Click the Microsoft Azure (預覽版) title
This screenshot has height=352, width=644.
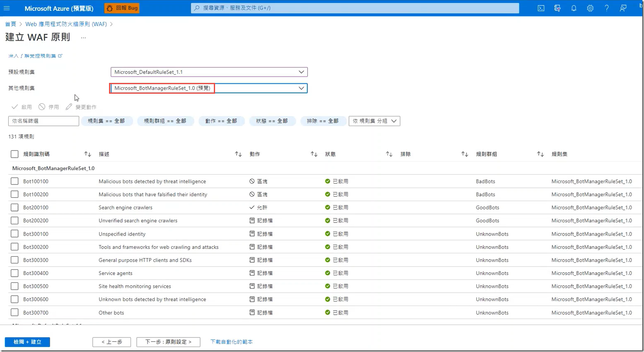[59, 8]
